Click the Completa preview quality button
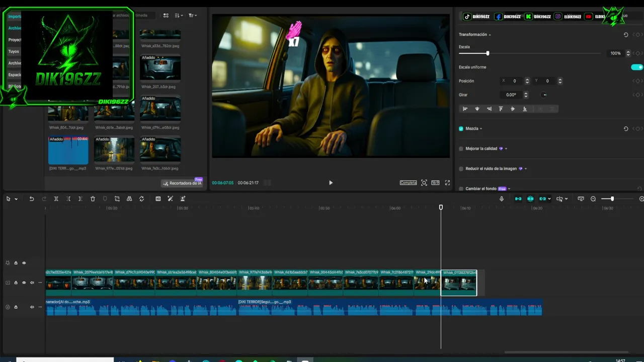 point(408,183)
